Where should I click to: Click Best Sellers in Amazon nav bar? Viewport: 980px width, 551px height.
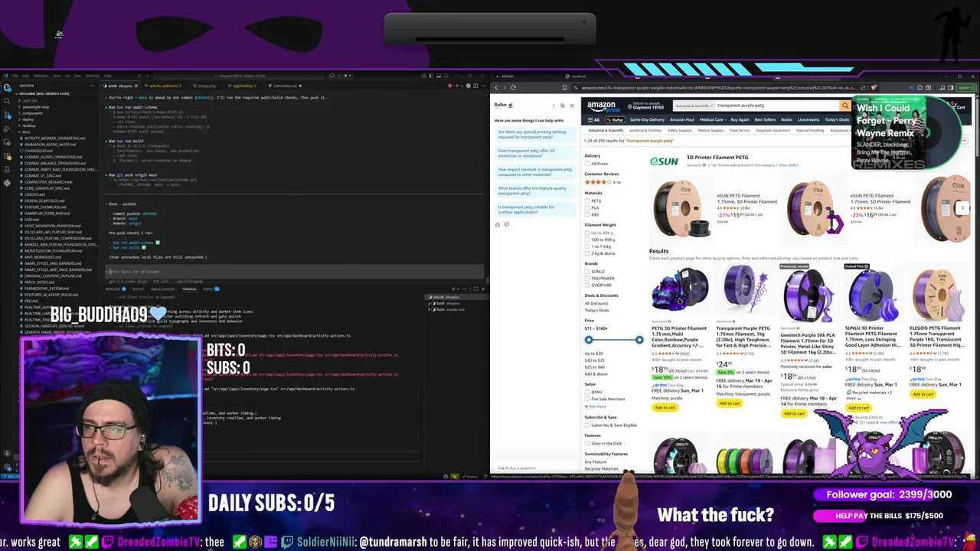point(765,119)
